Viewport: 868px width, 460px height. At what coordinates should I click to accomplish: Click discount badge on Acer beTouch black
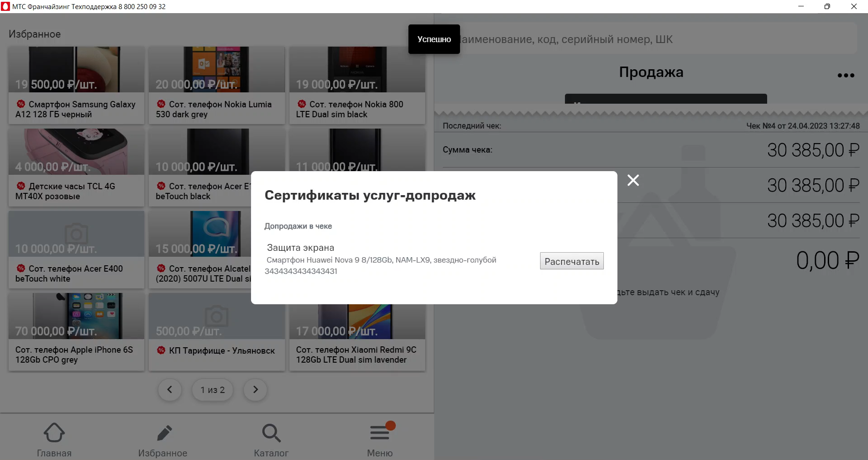161,186
